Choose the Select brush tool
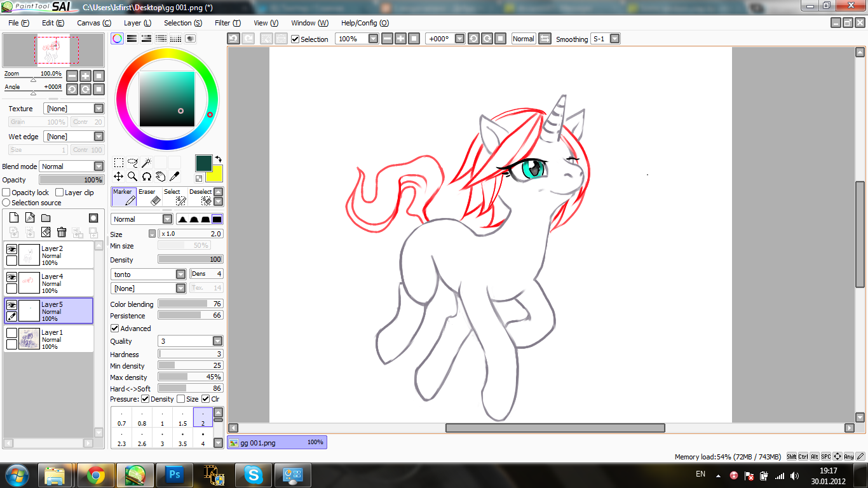 coord(174,196)
